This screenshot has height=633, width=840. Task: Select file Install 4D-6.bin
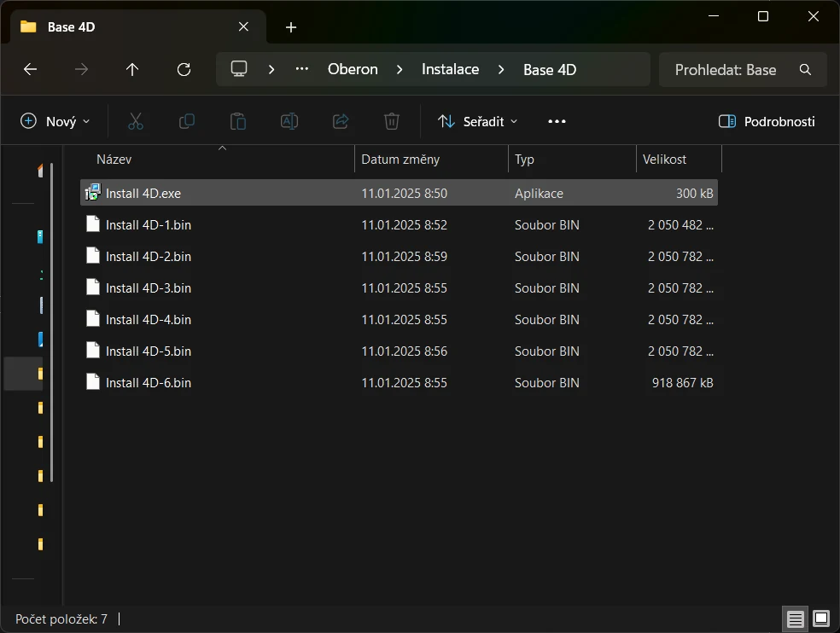coord(400,382)
